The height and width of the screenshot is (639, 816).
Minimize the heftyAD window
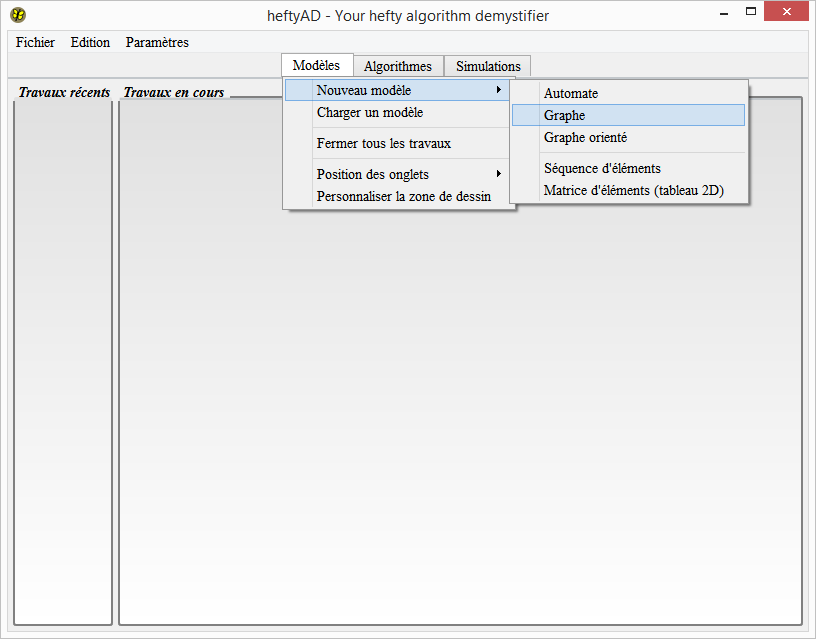[x=724, y=13]
